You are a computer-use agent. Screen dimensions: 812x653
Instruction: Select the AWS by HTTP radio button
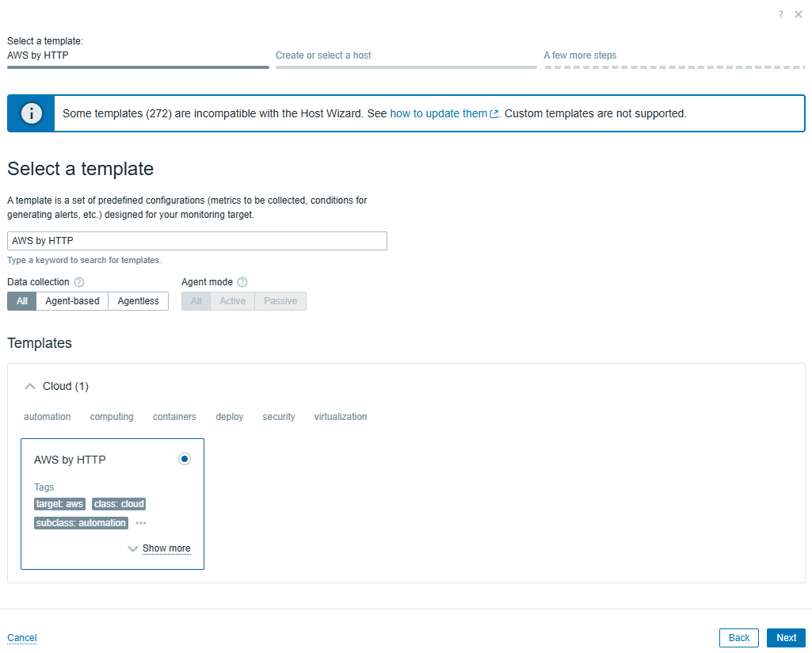185,459
